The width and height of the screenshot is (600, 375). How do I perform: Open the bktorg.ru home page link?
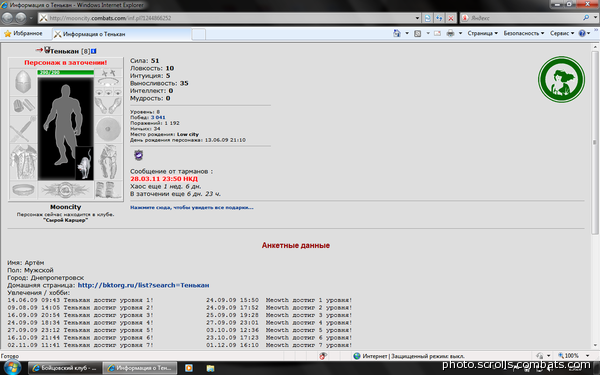pos(143,285)
